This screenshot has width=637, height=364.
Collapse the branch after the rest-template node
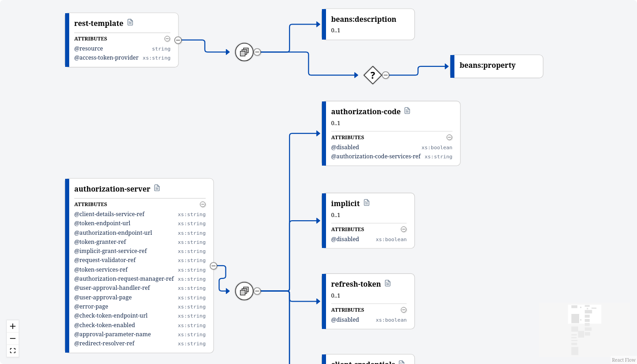178,40
